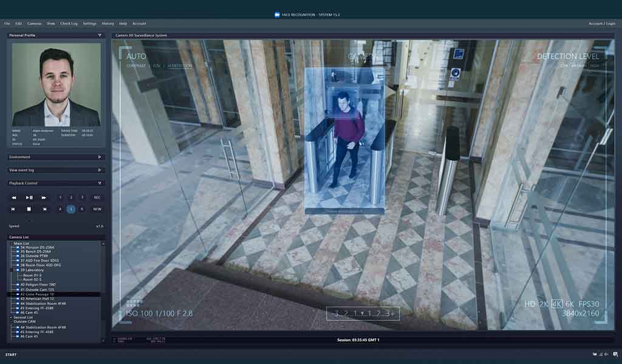Toggle the CONTRAST option in the viewport

(x=136, y=65)
